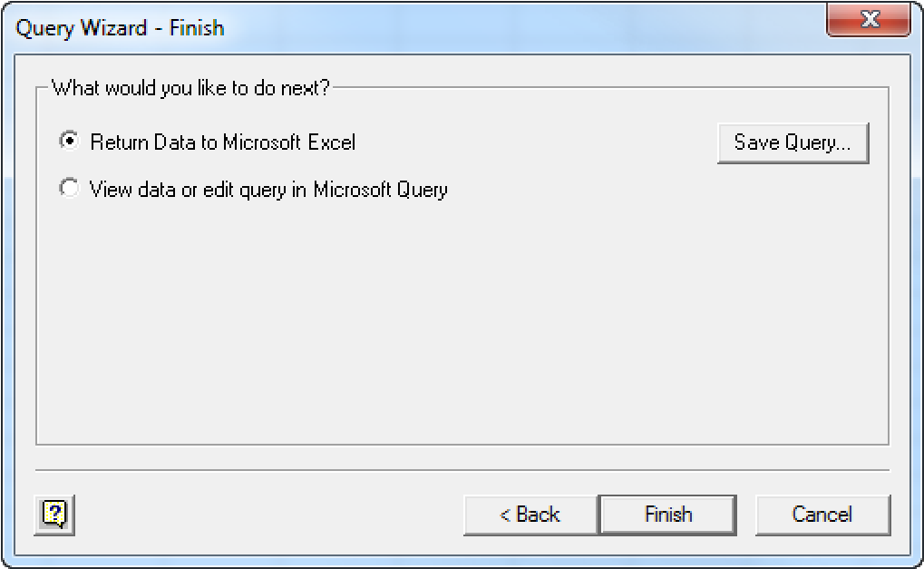924x569 pixels.
Task: Pick the option to edit query in Microsoft Query
Action: coord(68,189)
